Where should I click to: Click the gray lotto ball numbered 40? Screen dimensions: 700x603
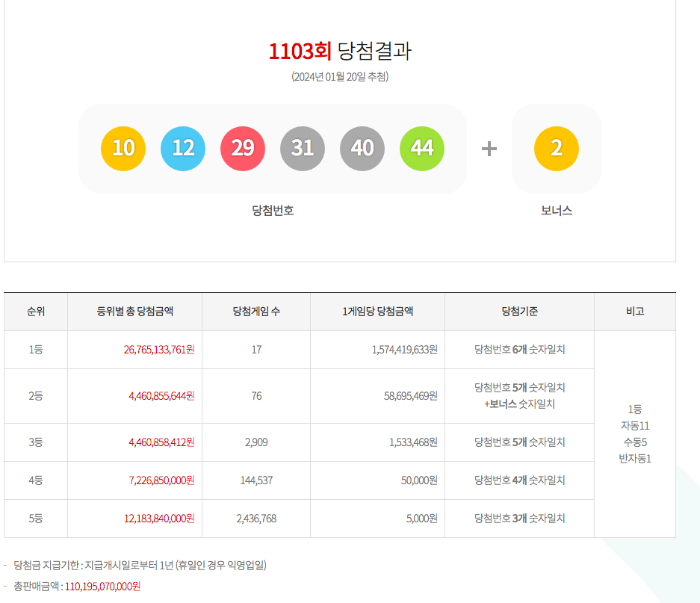click(x=362, y=148)
